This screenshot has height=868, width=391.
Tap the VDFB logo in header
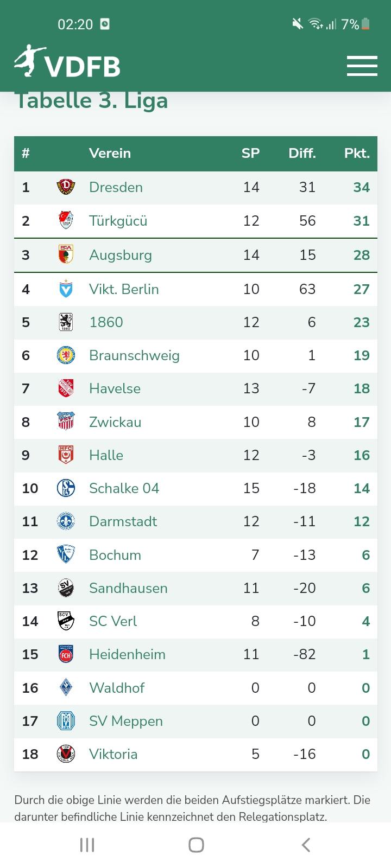tap(67, 62)
